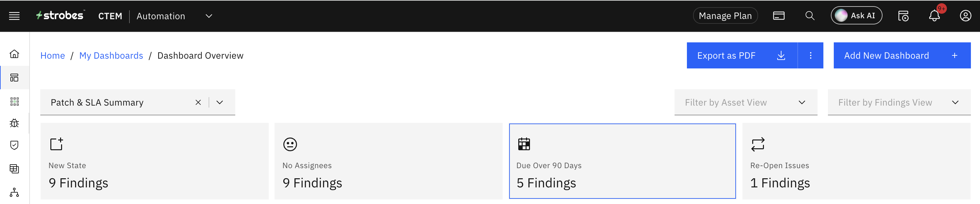Open the user profile icon

965,16
